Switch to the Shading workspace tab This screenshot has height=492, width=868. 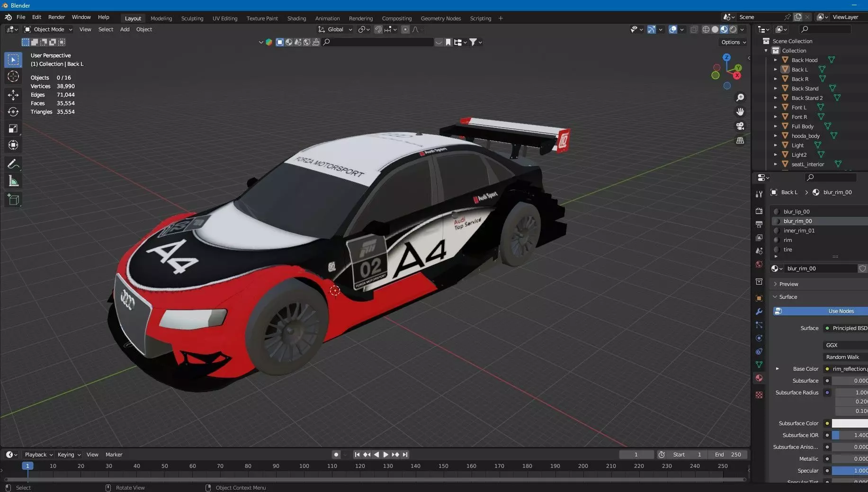(x=296, y=18)
